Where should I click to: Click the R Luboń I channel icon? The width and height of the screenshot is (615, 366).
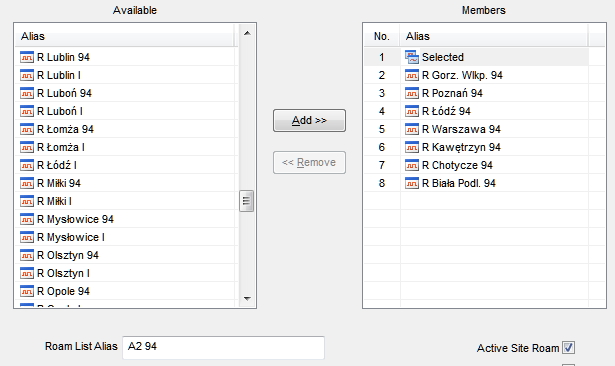point(27,111)
